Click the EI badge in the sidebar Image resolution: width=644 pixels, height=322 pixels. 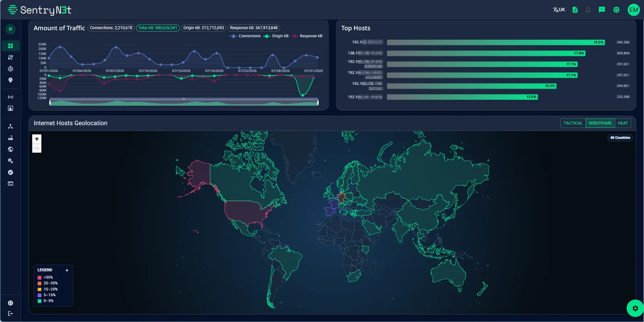click(10, 29)
